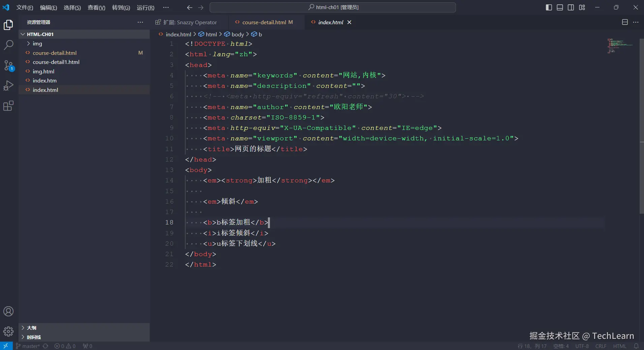Select index.html in the explorer
Viewport: 644px width, 350px height.
[84, 90]
